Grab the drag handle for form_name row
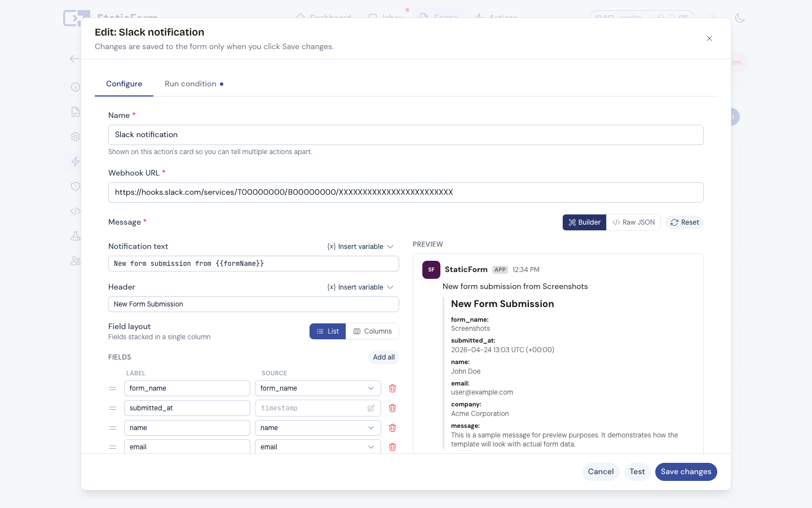The image size is (812, 508). click(x=113, y=388)
